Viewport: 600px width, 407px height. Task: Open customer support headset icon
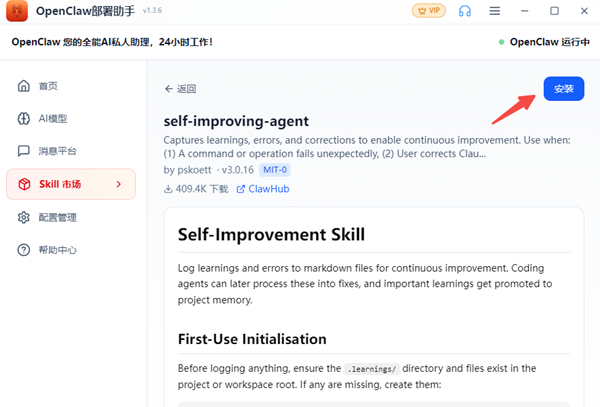465,11
